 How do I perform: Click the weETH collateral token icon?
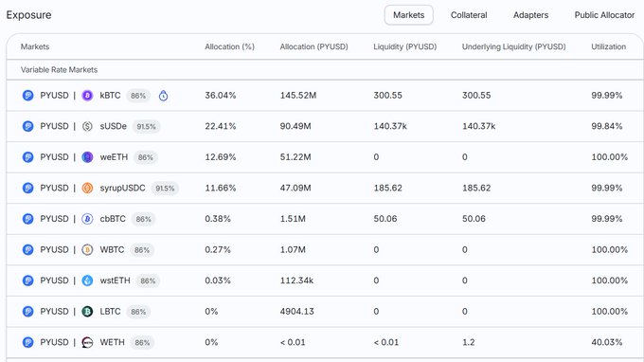point(87,157)
